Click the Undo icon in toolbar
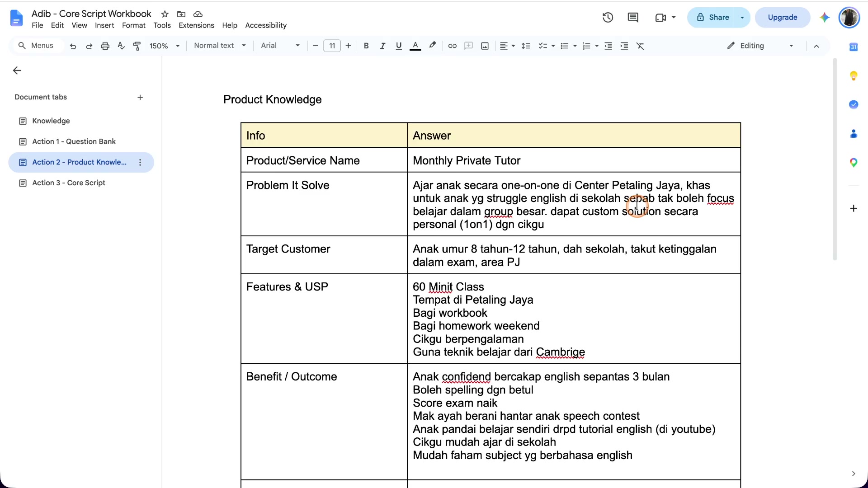 pyautogui.click(x=73, y=46)
